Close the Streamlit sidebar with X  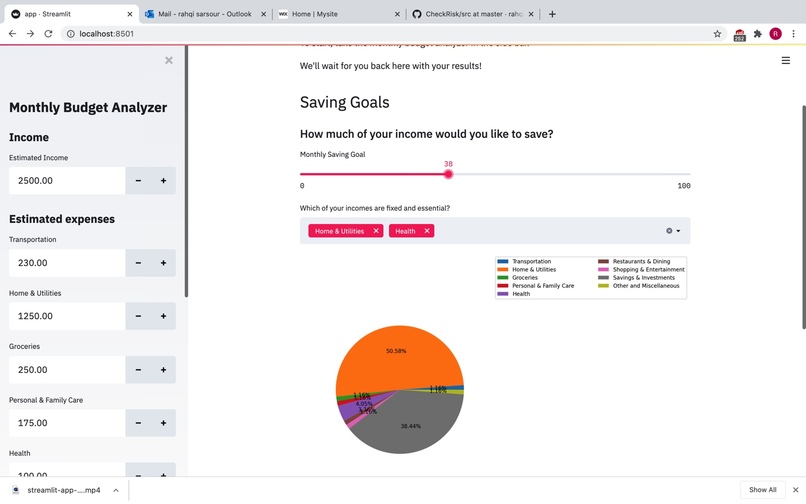[x=169, y=60]
